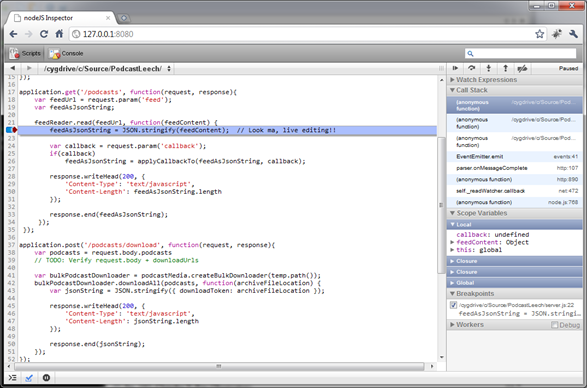Open the PodcastLeech file path dropdown
The height and width of the screenshot is (388, 587).
108,69
